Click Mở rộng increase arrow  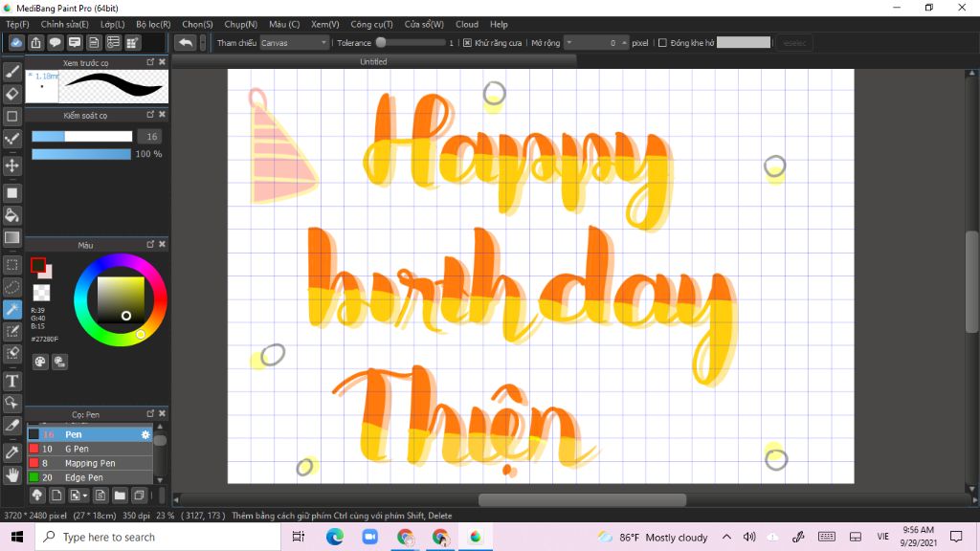[624, 42]
